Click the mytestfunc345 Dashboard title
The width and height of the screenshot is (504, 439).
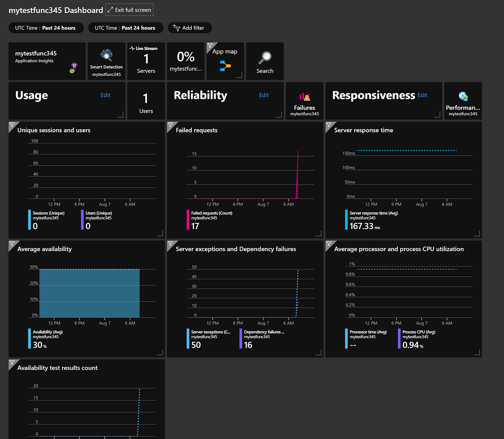(x=56, y=10)
